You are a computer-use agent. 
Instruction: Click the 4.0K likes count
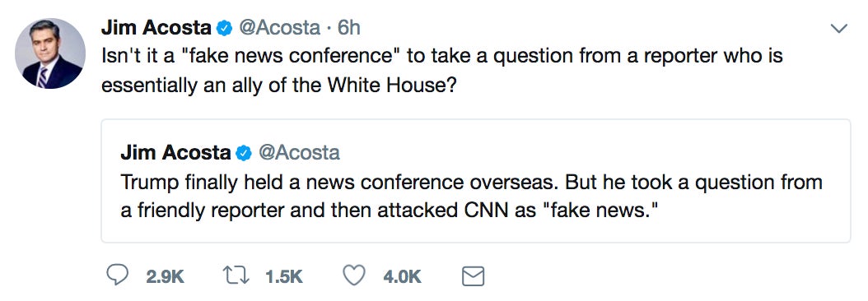tap(403, 276)
